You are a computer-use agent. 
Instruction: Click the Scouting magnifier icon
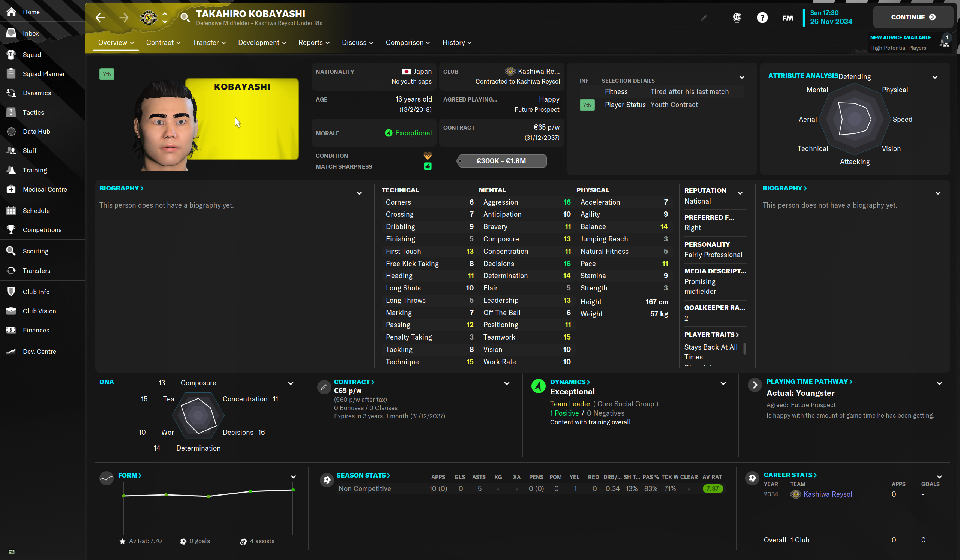click(x=11, y=251)
